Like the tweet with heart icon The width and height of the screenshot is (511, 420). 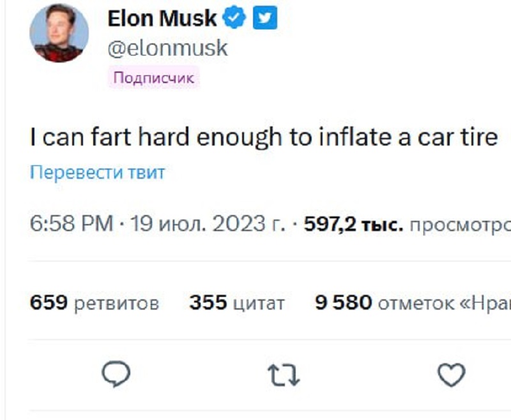(x=452, y=375)
